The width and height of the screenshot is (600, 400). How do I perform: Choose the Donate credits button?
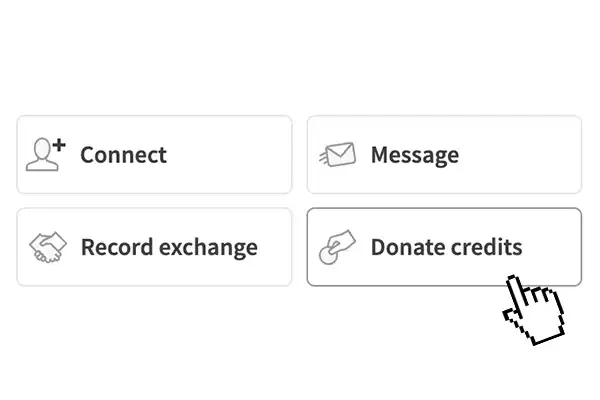pos(443,247)
